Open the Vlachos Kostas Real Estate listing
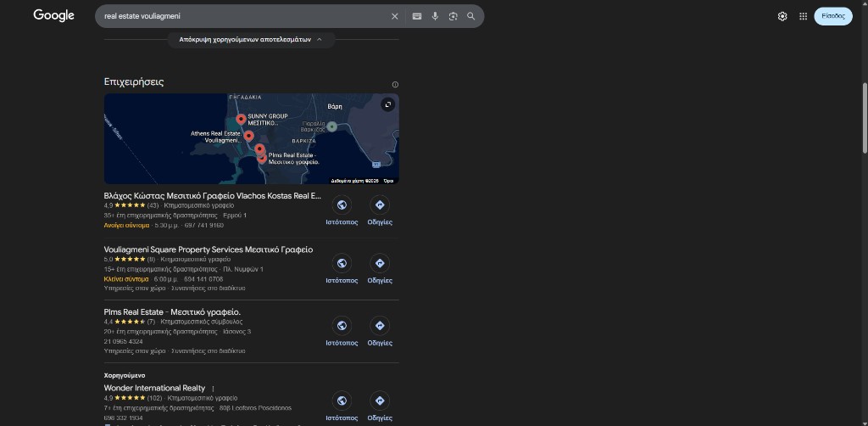Image resolution: width=868 pixels, height=426 pixels. 213,195
